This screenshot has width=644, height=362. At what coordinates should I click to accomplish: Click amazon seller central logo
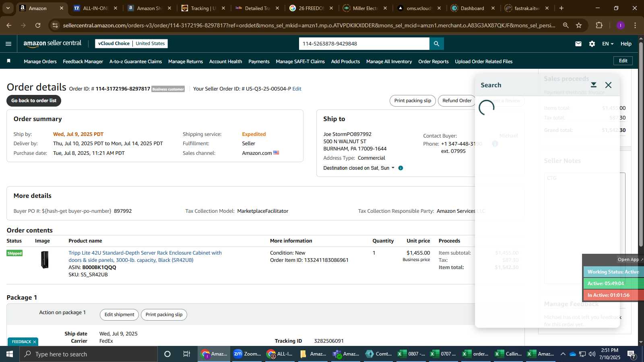coord(52,43)
